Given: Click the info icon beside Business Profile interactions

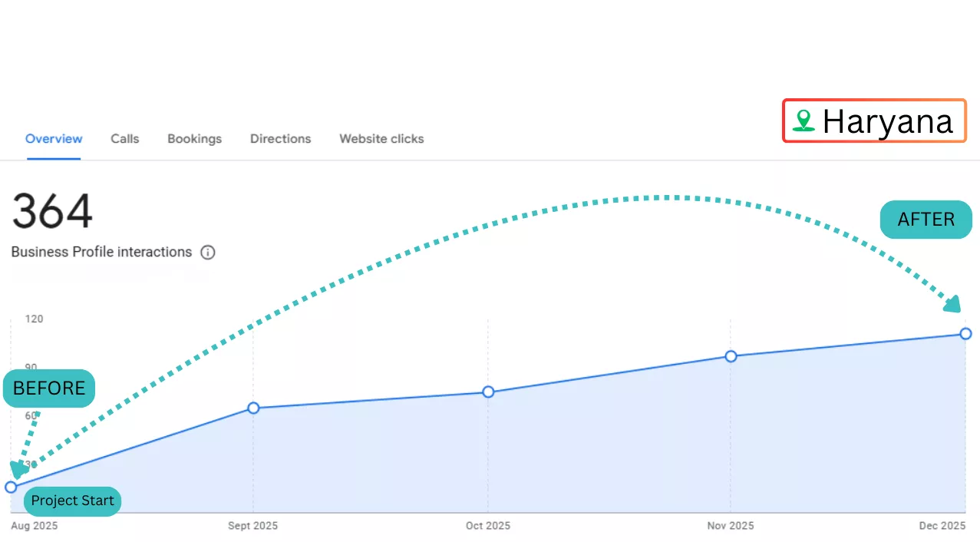Looking at the screenshot, I should (207, 253).
